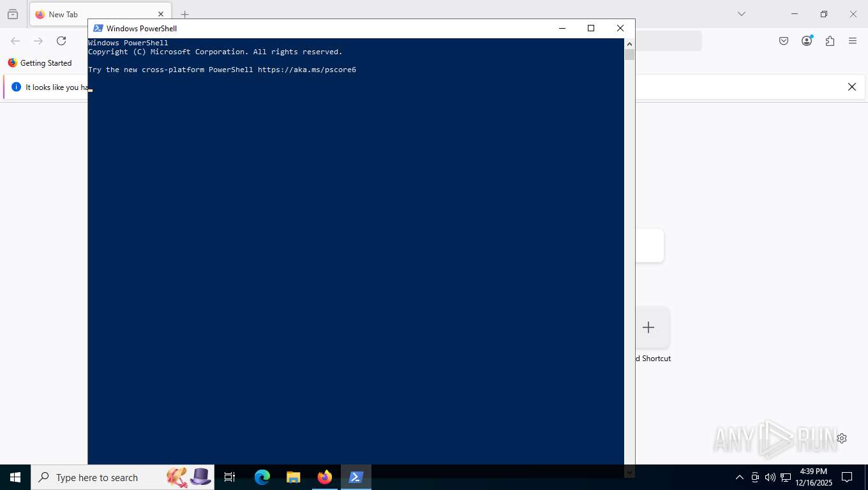List all Firefox tabs dropdown arrow

[742, 14]
